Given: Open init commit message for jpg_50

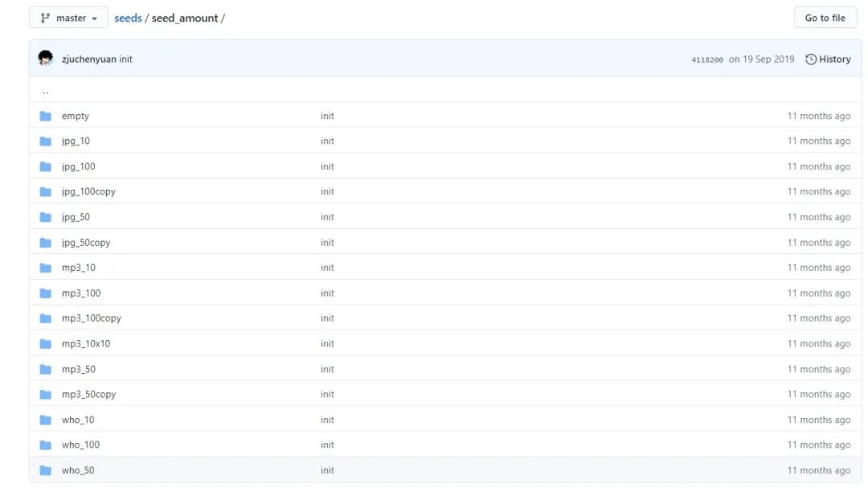Looking at the screenshot, I should coord(327,217).
